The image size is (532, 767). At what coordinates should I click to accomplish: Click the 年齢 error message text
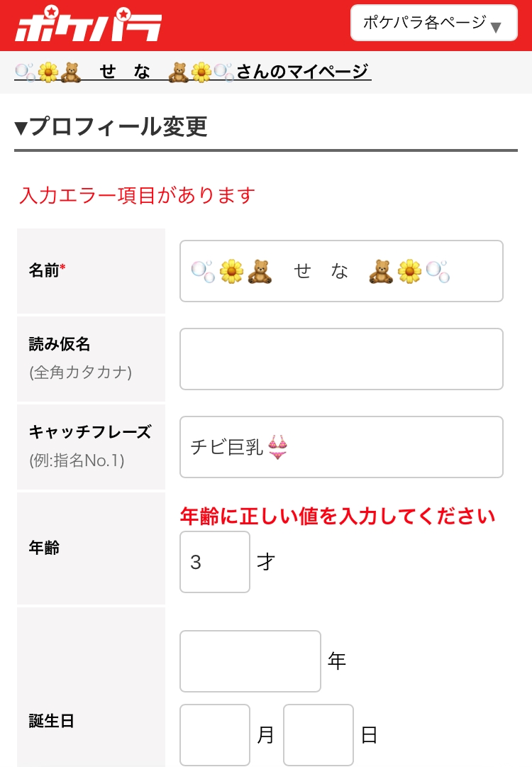[337, 516]
